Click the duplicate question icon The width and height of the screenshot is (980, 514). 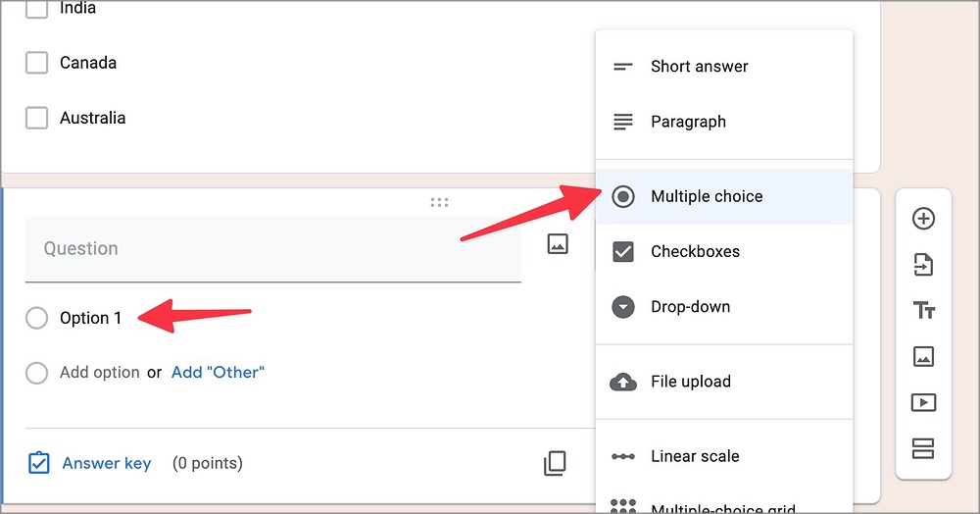(x=555, y=463)
